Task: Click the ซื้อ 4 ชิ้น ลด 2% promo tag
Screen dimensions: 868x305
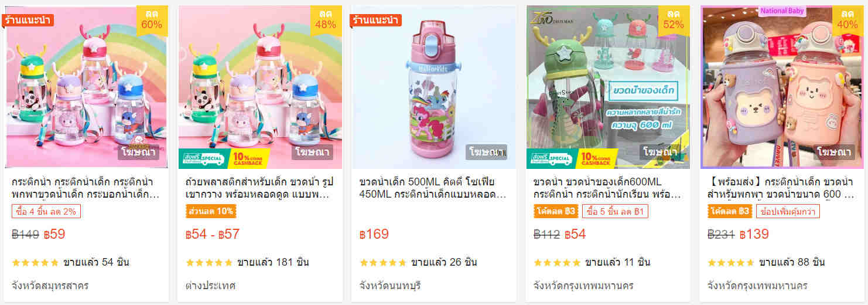Action: 46,211
